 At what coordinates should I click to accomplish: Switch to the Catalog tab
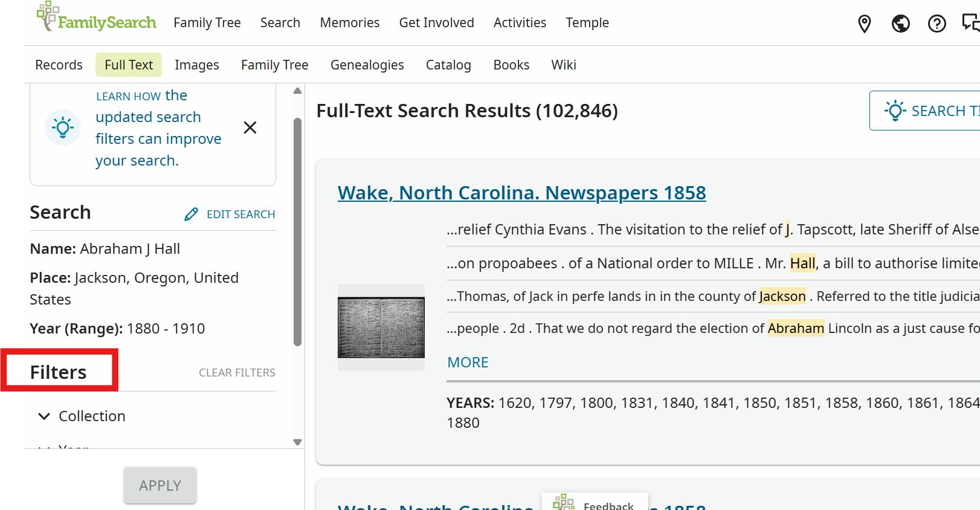point(448,65)
